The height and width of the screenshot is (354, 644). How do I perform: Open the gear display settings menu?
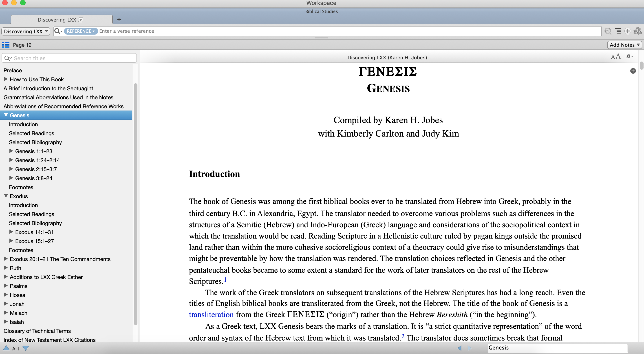(x=629, y=57)
